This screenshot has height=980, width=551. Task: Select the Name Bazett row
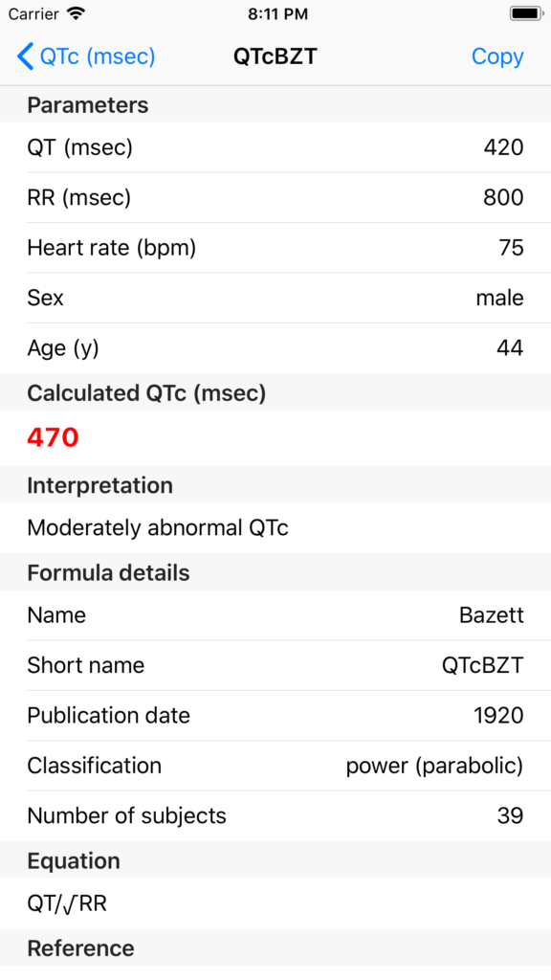coord(275,615)
